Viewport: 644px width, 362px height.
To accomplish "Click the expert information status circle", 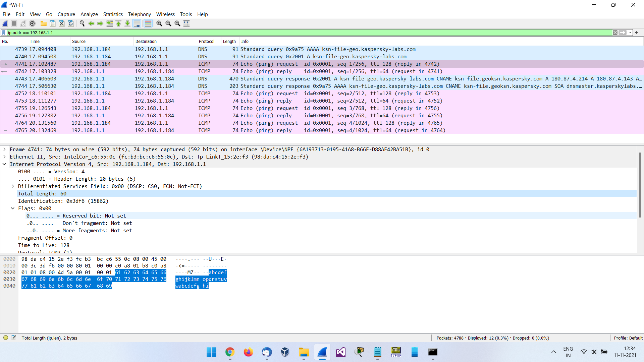I will [6, 338].
